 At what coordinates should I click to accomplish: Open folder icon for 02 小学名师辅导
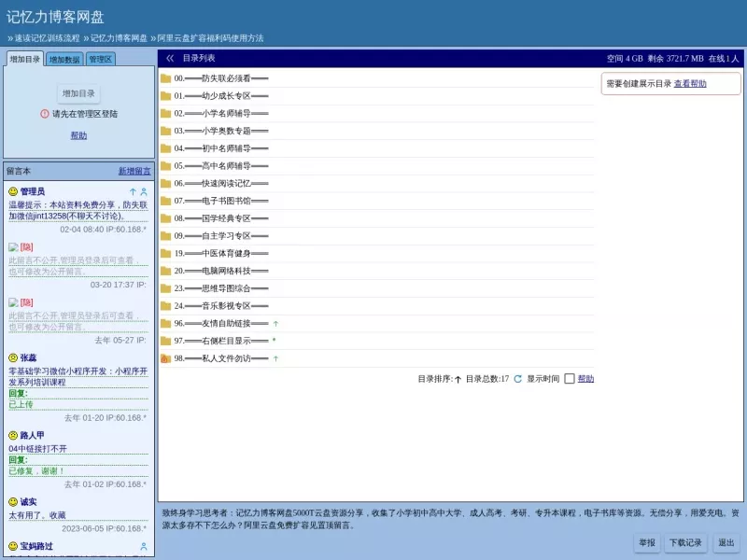166,113
